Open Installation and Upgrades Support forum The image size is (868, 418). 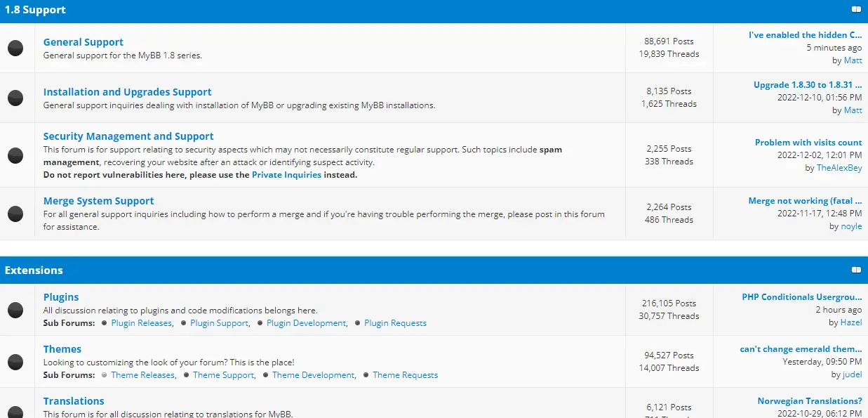[127, 92]
